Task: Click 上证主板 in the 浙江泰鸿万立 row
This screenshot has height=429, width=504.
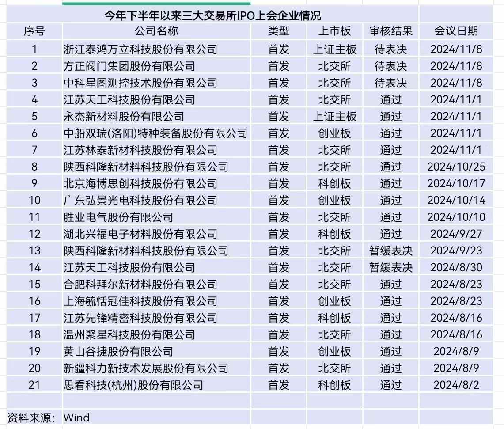Action: click(x=335, y=49)
